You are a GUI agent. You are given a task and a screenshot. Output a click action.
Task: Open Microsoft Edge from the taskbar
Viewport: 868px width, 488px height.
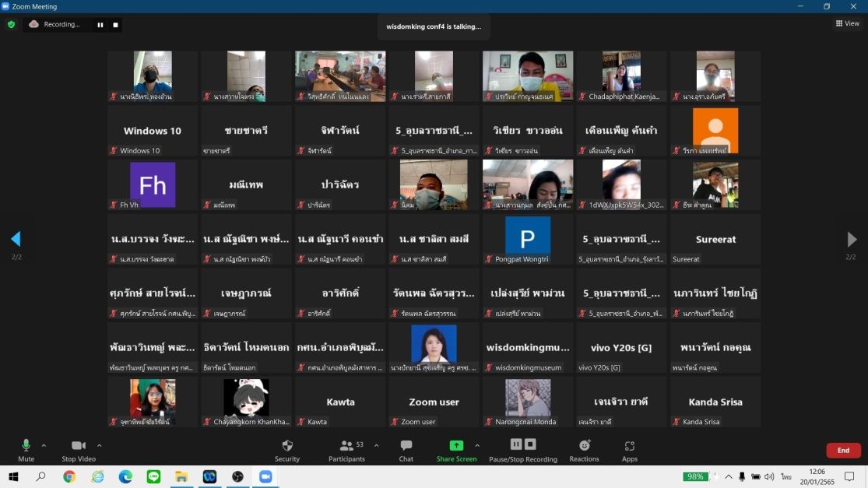125,476
